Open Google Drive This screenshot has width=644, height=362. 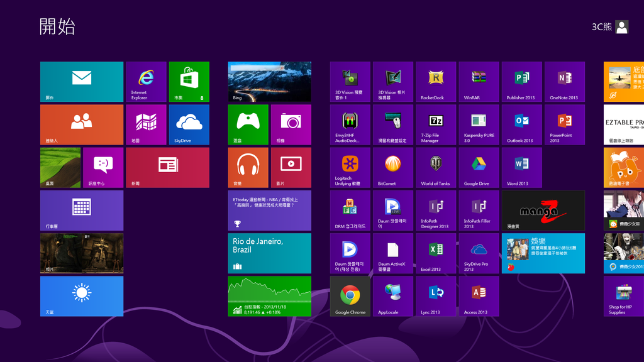point(479,167)
